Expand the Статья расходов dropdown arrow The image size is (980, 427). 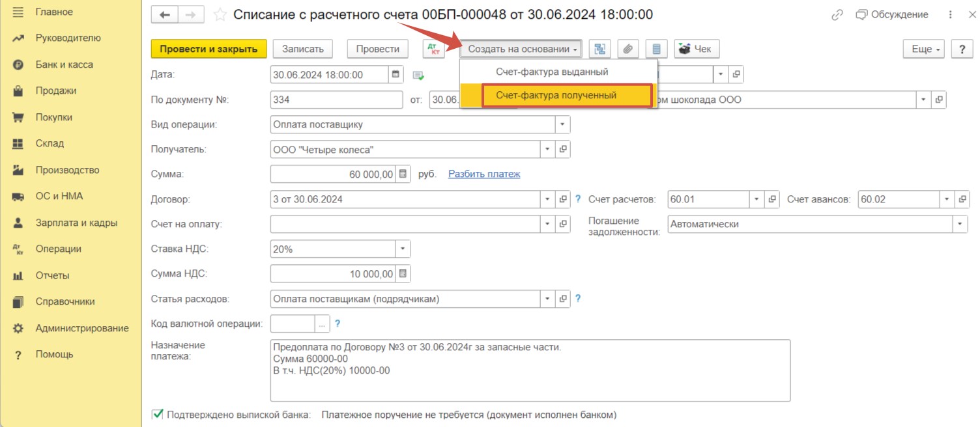click(547, 299)
